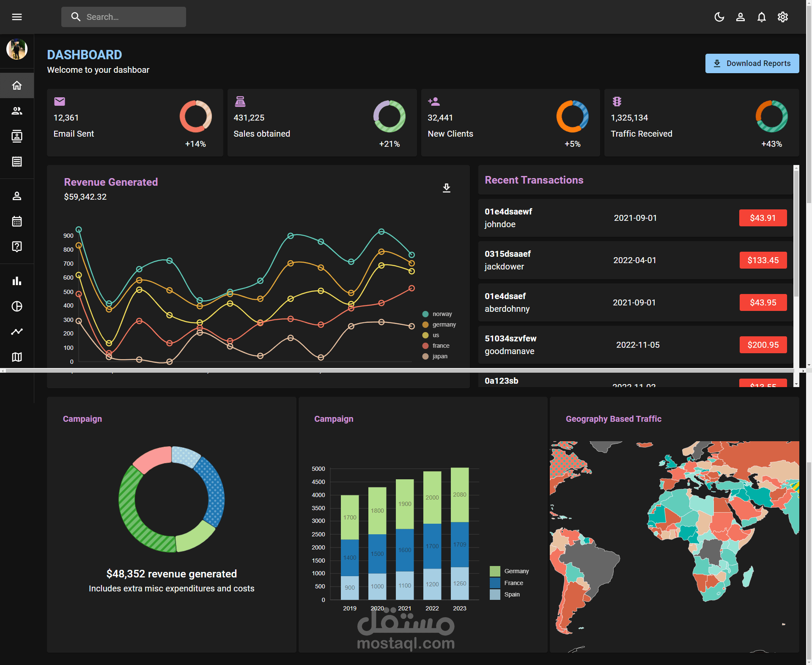Select transaction 0315dsaaef text
812x665 pixels.
(x=507, y=254)
